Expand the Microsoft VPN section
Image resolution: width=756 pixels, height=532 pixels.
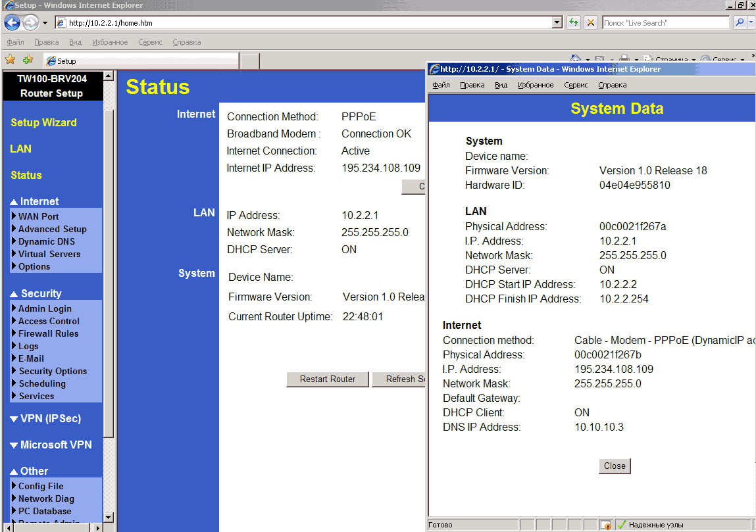[x=51, y=445]
